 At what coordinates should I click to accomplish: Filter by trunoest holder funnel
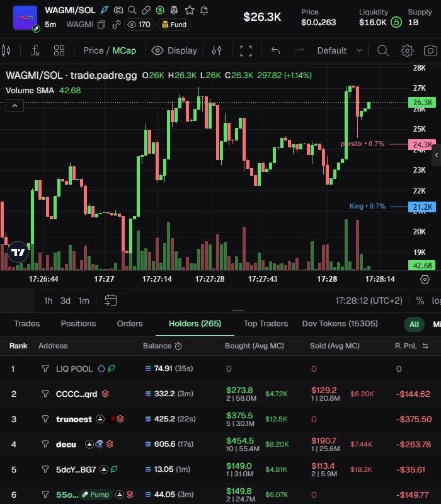45,419
